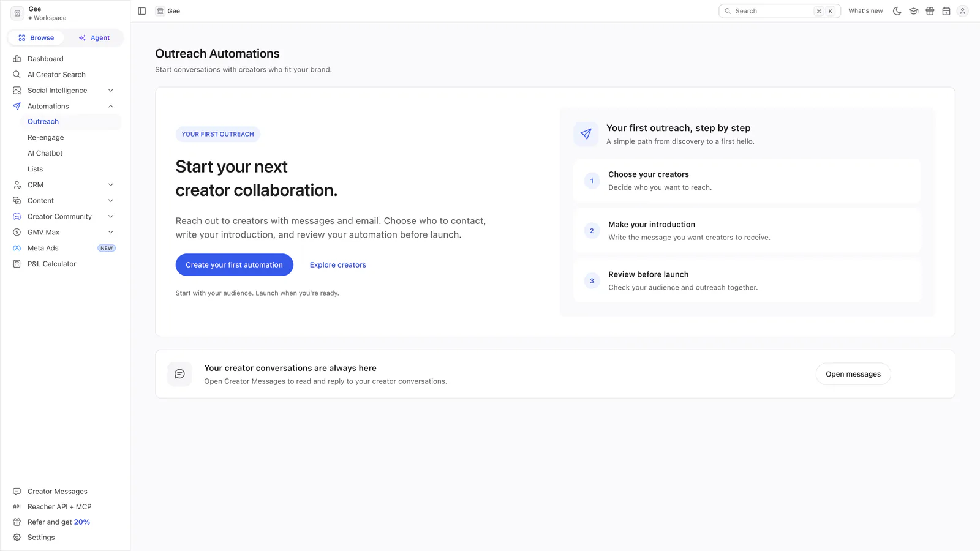Select the Outreach submenu item

coord(70,122)
